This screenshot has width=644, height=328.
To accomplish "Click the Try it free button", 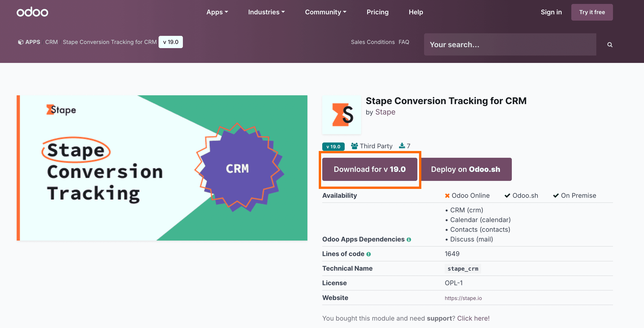I will tap(592, 12).
